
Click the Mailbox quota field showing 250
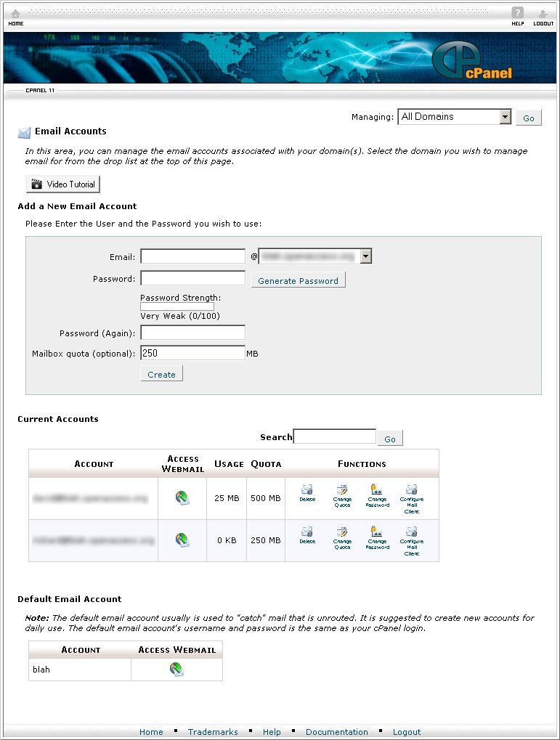(193, 352)
